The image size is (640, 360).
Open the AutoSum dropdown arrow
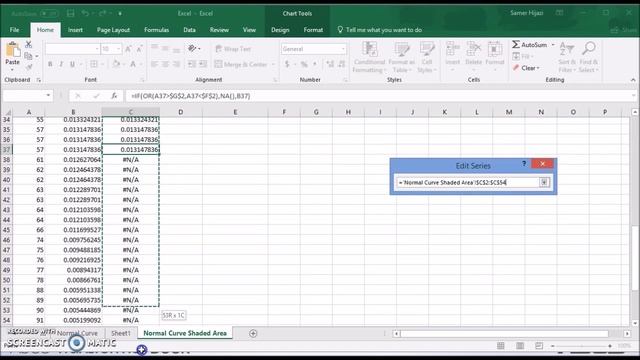tap(553, 44)
